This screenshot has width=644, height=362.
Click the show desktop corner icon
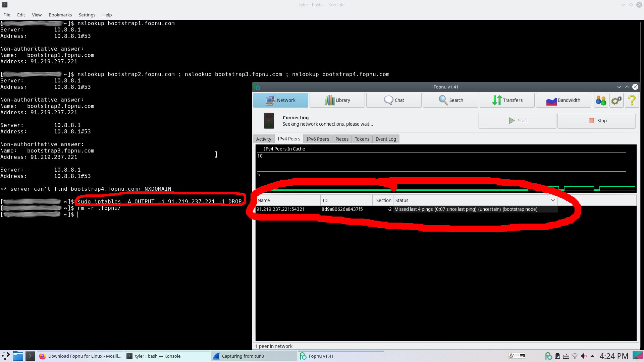(x=638, y=356)
